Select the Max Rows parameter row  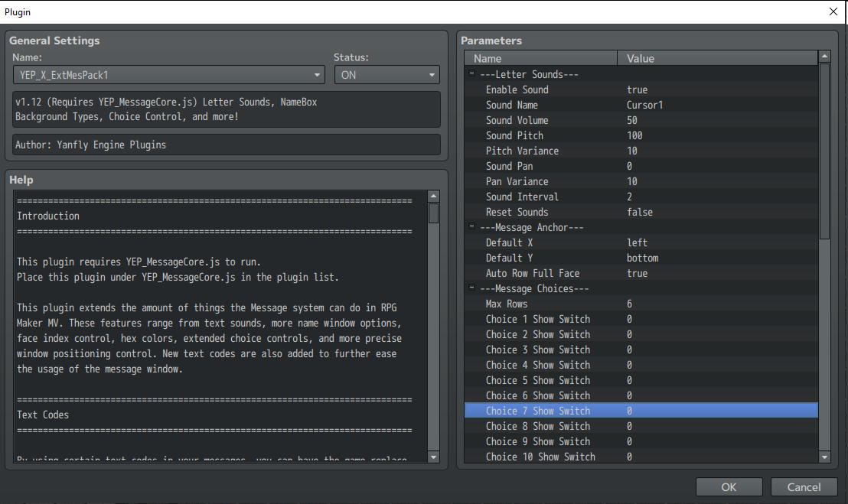click(641, 304)
